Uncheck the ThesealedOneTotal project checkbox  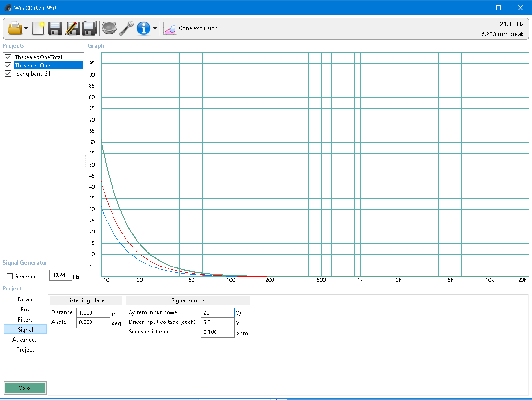point(8,57)
